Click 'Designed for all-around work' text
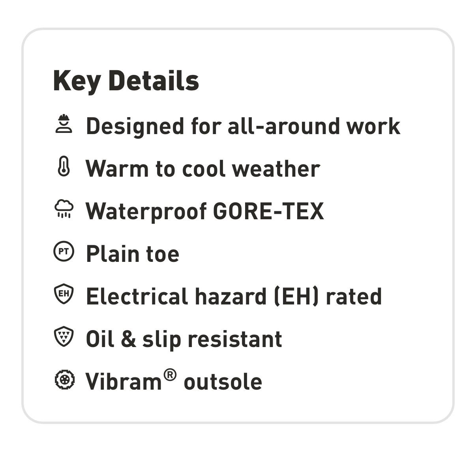Image resolution: width=476 pixels, height=463 pixels. click(x=243, y=126)
